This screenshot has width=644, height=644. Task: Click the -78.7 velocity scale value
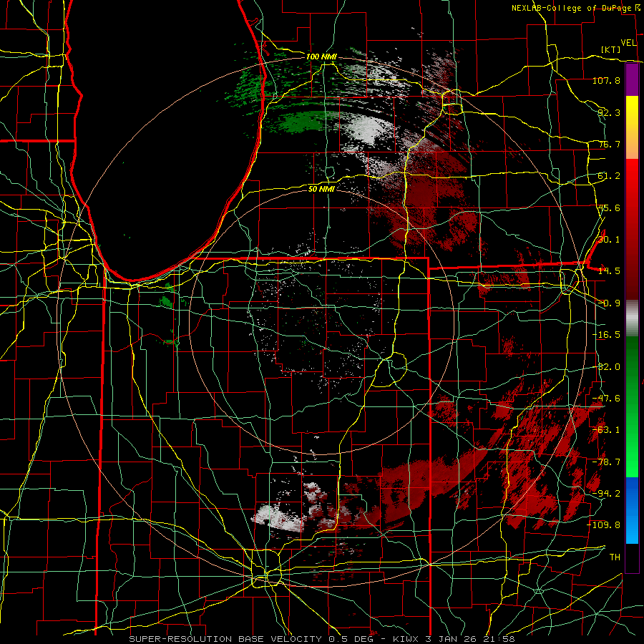(606, 462)
